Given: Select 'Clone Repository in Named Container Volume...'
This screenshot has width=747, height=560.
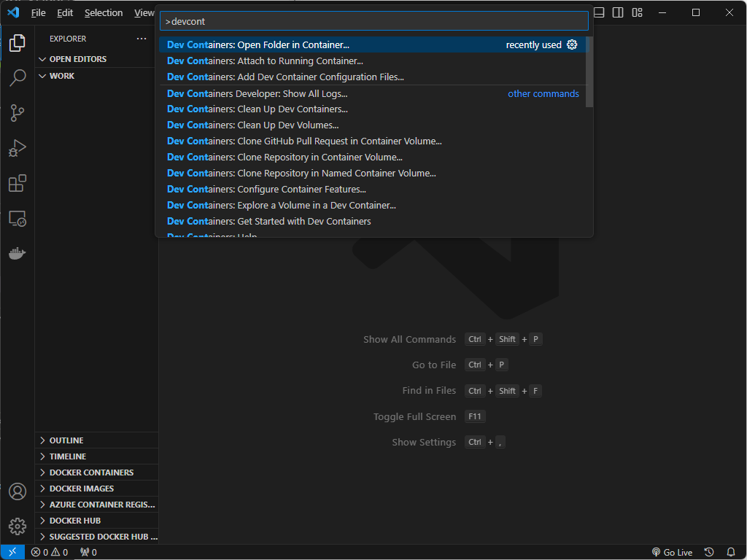Looking at the screenshot, I should click(372, 174).
